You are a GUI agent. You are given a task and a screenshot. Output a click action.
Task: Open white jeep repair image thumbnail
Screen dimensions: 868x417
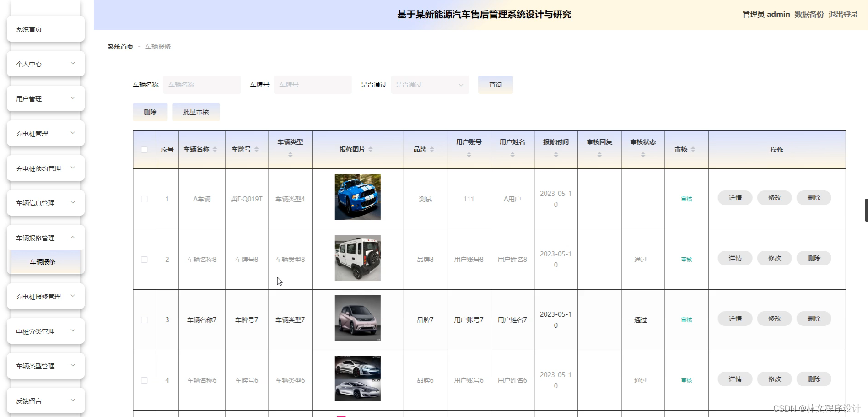point(357,258)
